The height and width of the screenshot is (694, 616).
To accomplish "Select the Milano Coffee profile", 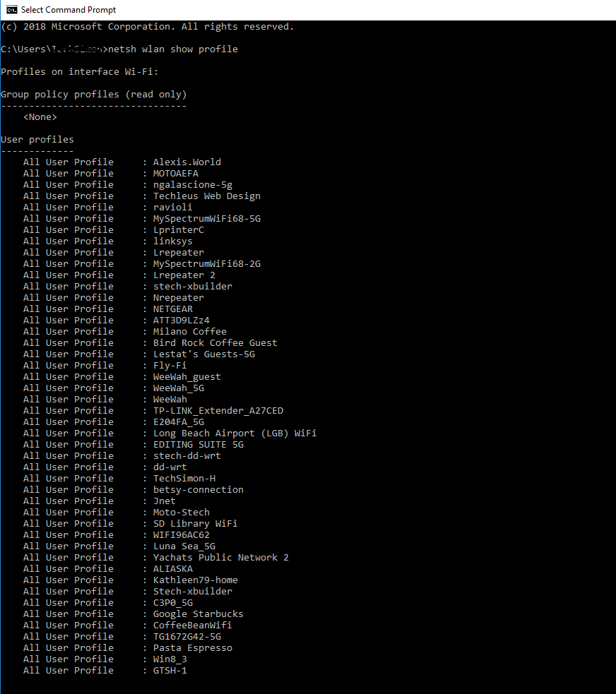I will click(x=189, y=332).
